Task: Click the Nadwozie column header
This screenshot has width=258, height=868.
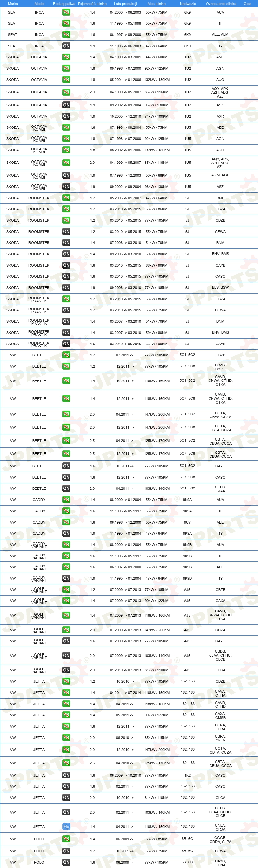Action: pyautogui.click(x=188, y=4)
